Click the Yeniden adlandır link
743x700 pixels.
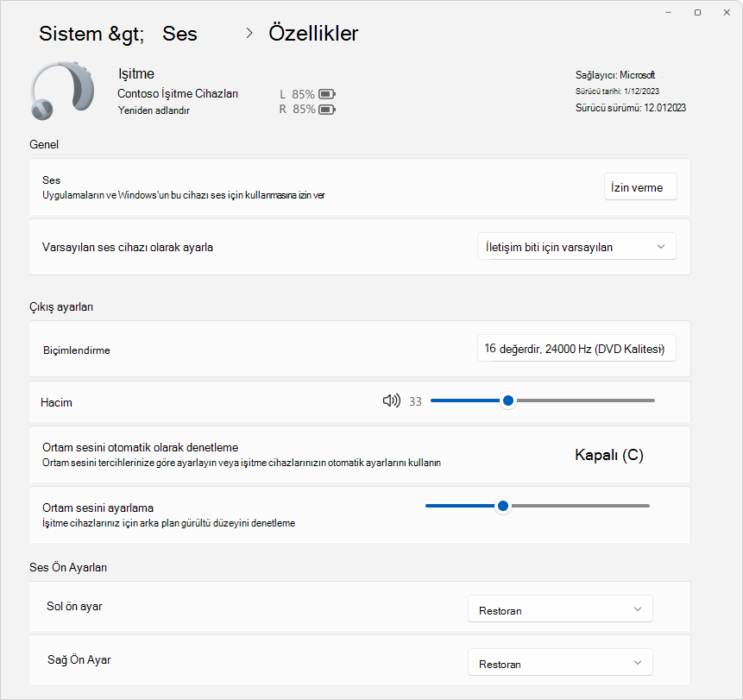point(154,110)
